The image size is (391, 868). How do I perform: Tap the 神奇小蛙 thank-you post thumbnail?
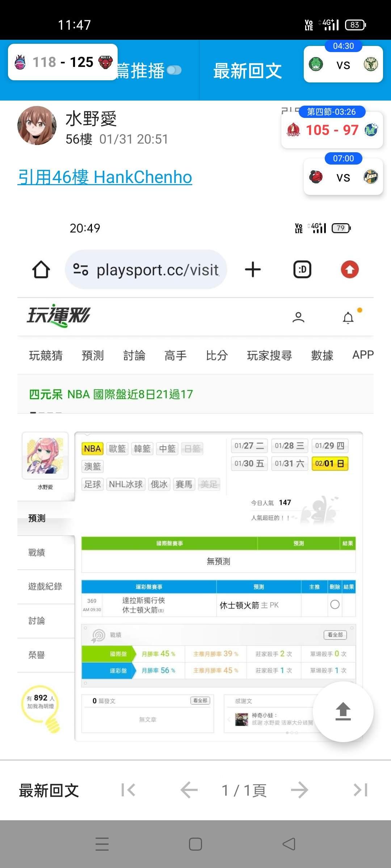(x=241, y=719)
